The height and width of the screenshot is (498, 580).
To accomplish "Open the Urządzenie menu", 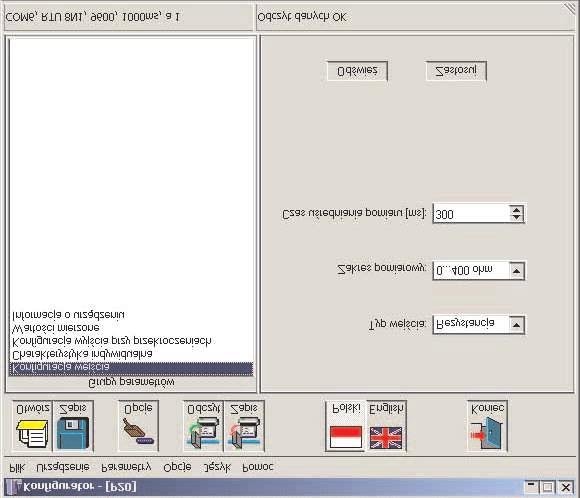I will coord(63,468).
